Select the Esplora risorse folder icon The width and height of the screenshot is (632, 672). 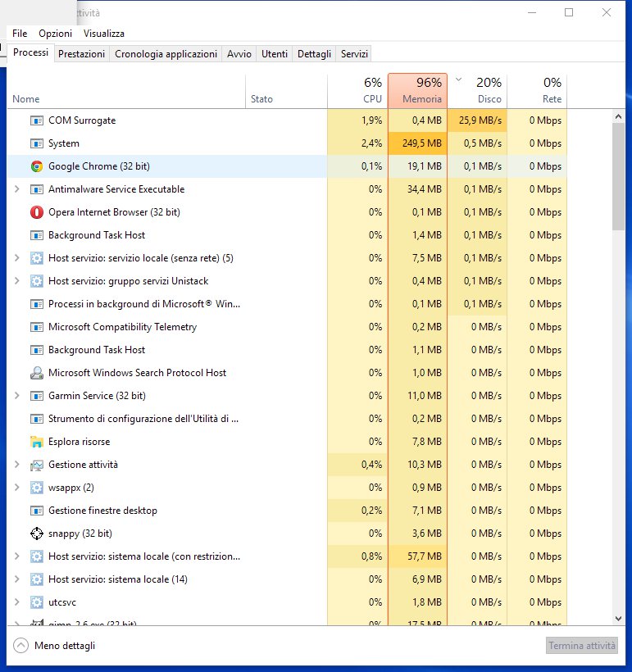pyautogui.click(x=36, y=442)
